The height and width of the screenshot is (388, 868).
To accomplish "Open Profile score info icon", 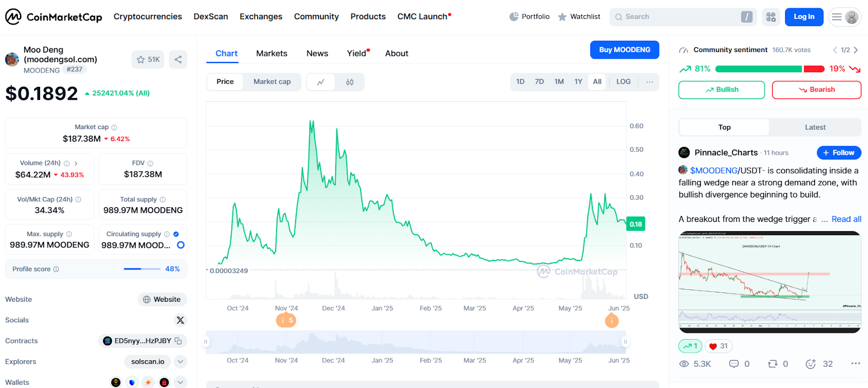I will point(56,269).
